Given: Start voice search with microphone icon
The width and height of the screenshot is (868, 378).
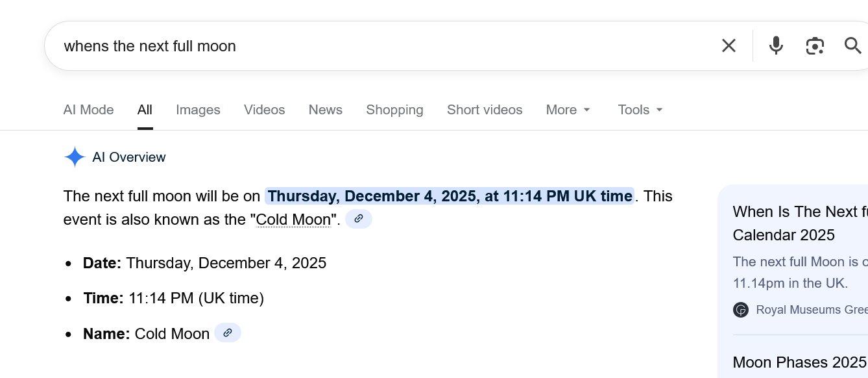Looking at the screenshot, I should 776,45.
